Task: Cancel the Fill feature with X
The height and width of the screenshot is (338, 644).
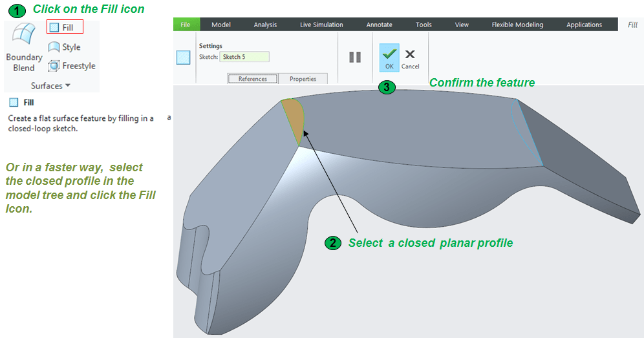Action: 410,57
